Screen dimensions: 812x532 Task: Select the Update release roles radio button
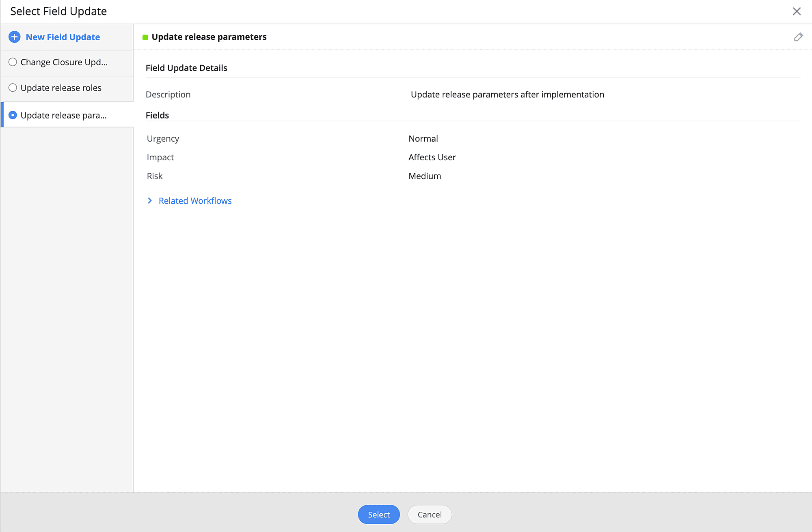pyautogui.click(x=13, y=88)
